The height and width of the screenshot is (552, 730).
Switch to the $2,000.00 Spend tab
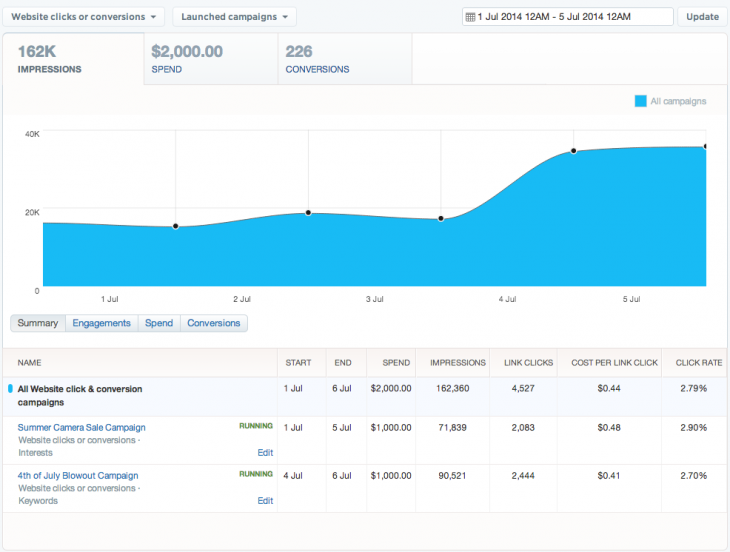210,59
